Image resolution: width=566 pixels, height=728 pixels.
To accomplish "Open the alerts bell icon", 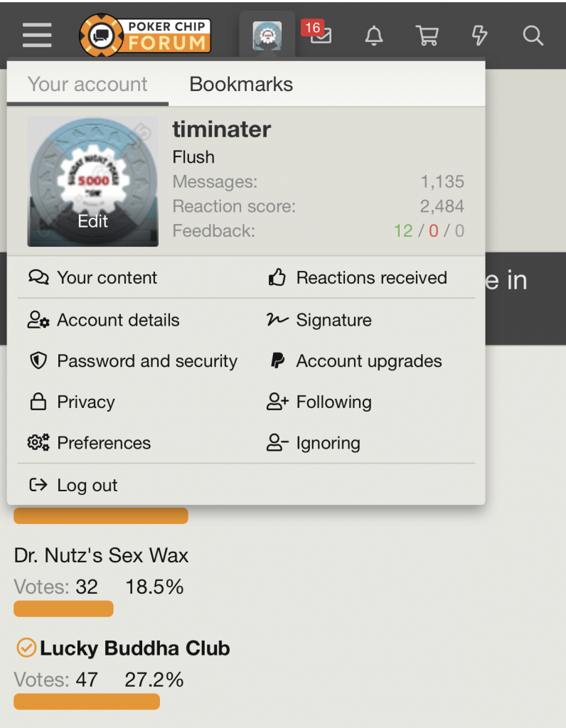I will click(374, 36).
